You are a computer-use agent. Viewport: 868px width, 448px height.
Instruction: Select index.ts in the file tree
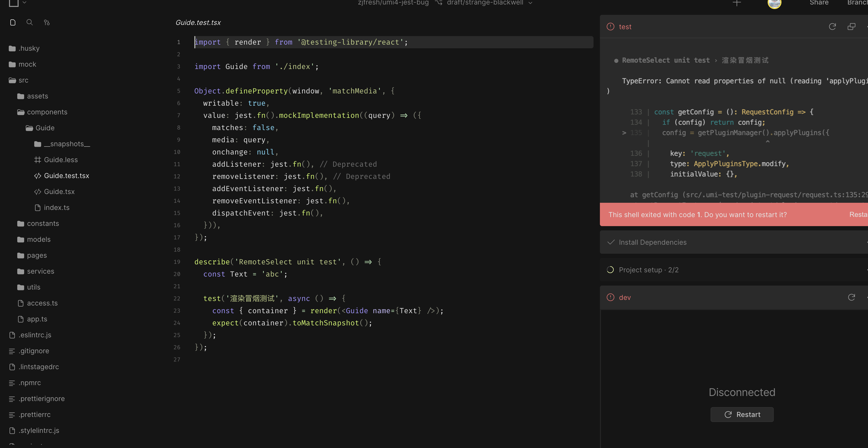(57, 207)
